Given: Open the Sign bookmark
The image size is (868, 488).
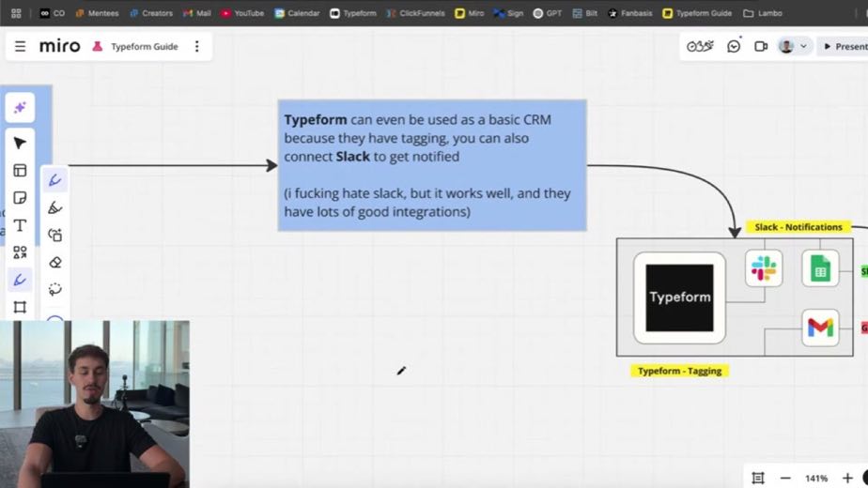Looking at the screenshot, I should 509,13.
